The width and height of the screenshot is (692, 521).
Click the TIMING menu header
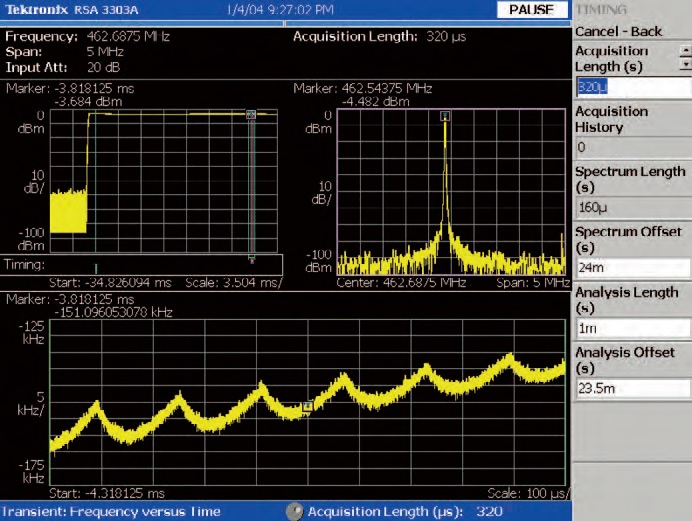600,9
